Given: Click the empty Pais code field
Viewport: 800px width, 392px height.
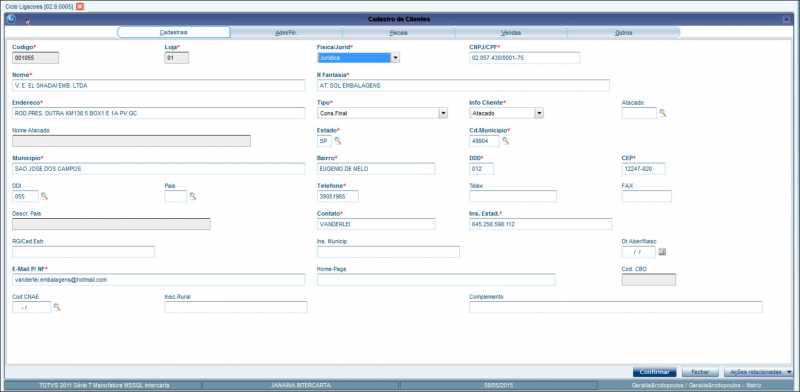Looking at the screenshot, I should pos(176,196).
